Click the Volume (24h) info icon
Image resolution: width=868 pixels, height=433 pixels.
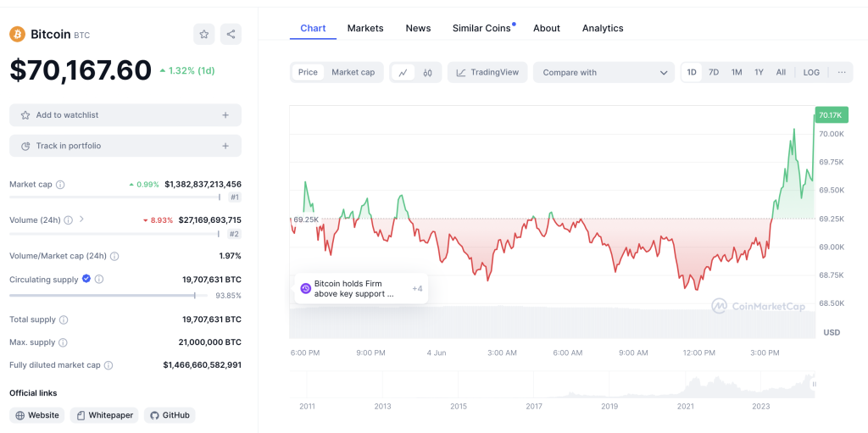[68, 219]
